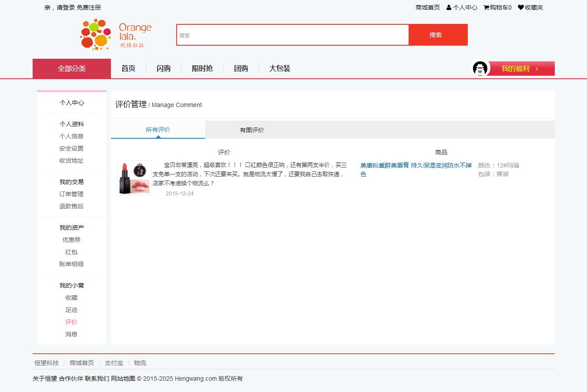Viewport: 587px width, 392px height.
Task: Open the 限时抢 nav item
Action: coord(202,69)
